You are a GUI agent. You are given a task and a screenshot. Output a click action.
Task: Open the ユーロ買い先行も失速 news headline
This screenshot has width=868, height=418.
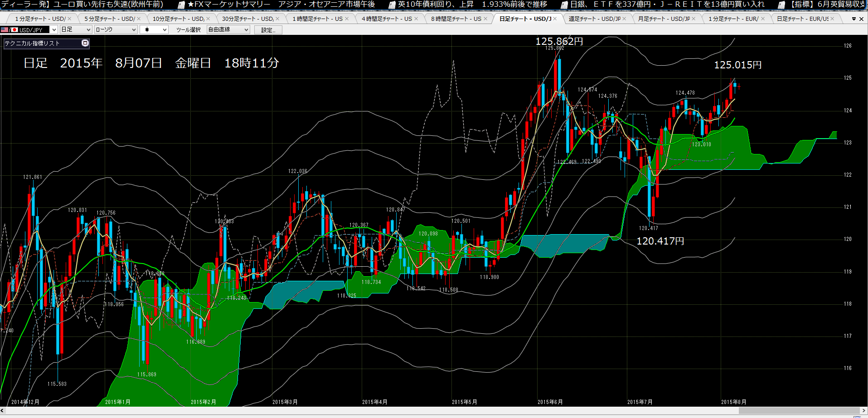coord(82,5)
